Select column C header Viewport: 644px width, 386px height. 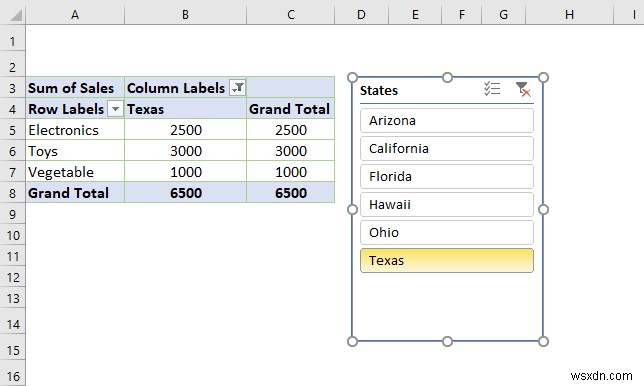(291, 15)
